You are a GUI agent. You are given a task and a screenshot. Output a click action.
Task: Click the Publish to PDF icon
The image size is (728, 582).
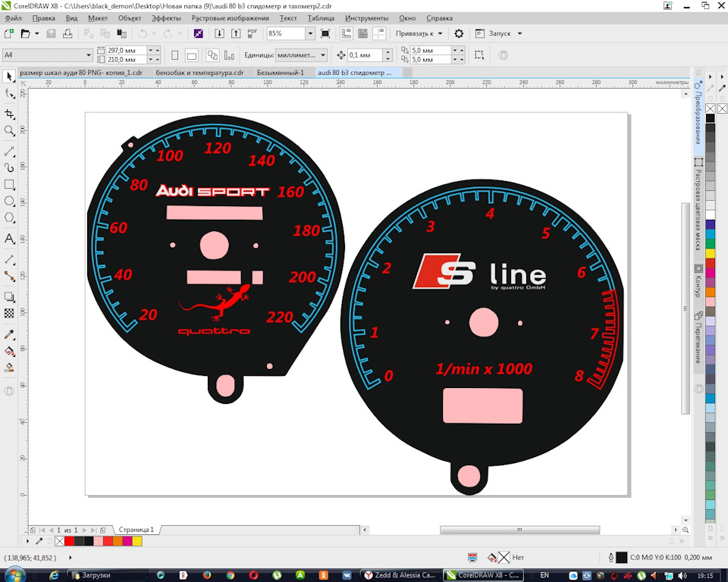click(x=252, y=33)
